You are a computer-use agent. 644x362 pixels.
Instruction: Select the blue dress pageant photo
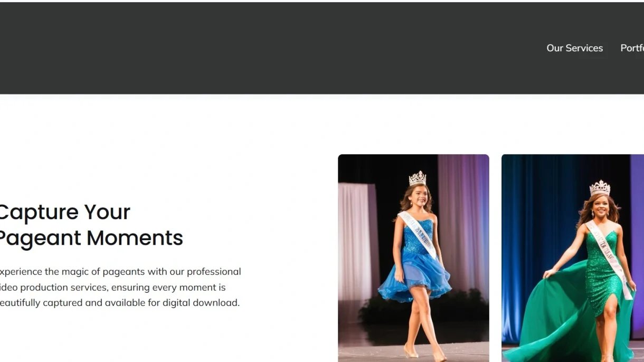click(413, 258)
